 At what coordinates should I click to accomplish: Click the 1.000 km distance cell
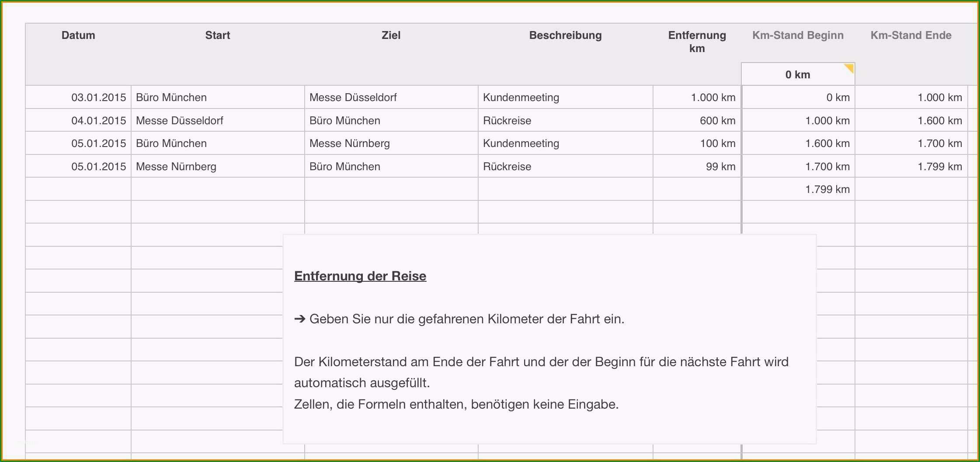(697, 97)
